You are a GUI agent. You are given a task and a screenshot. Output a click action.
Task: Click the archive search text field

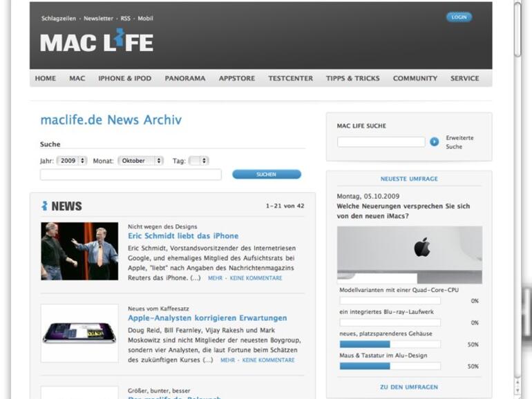tap(131, 174)
